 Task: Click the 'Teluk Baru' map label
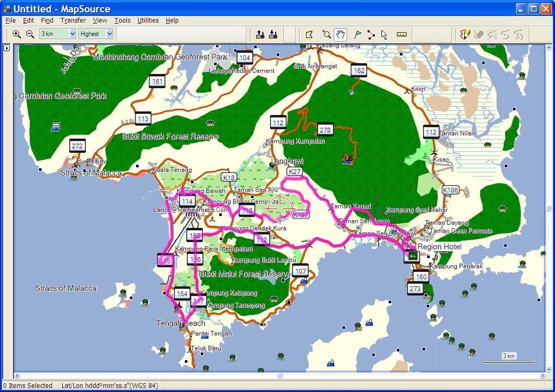[206, 348]
